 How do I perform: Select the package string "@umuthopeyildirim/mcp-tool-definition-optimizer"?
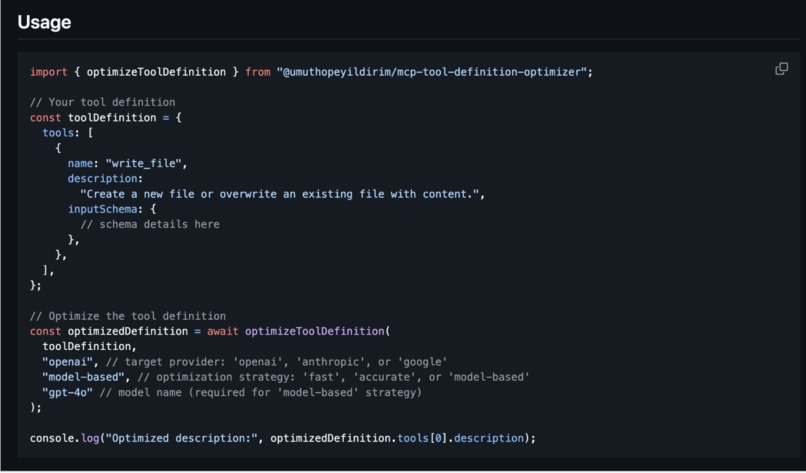click(x=432, y=72)
